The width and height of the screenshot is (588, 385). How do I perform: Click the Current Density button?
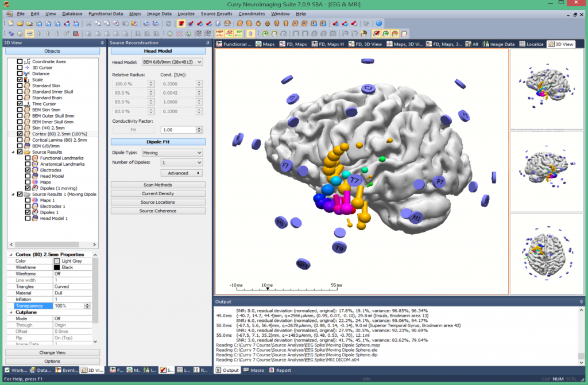158,193
